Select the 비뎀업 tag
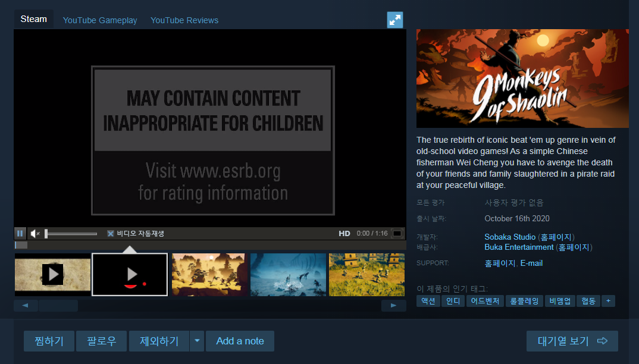The image size is (639, 364). [560, 301]
